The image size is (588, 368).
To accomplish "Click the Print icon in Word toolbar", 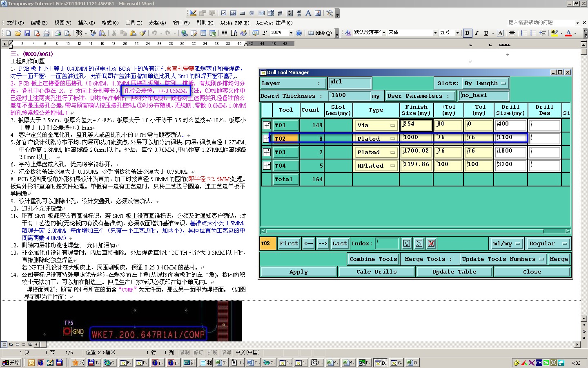I will coord(58,33).
